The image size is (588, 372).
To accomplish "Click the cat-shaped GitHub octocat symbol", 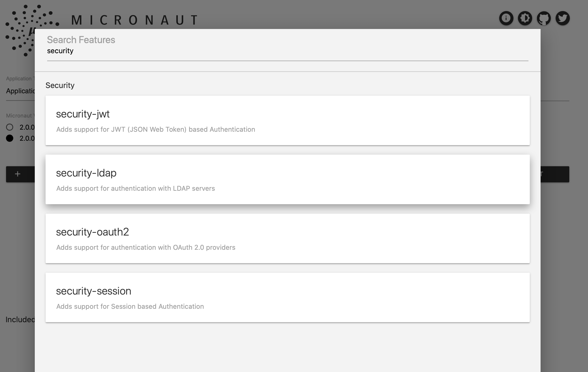I will (543, 18).
